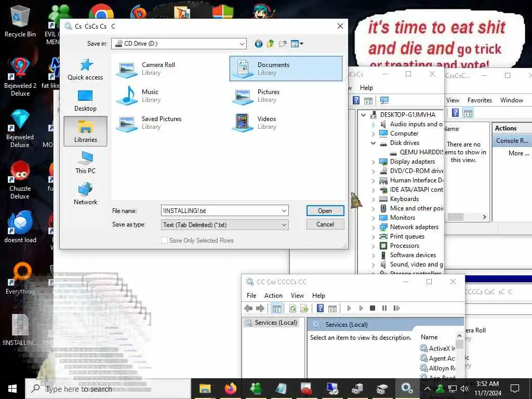Click More in the Actions pane
Screen dimensions: 532x399
pos(518,153)
